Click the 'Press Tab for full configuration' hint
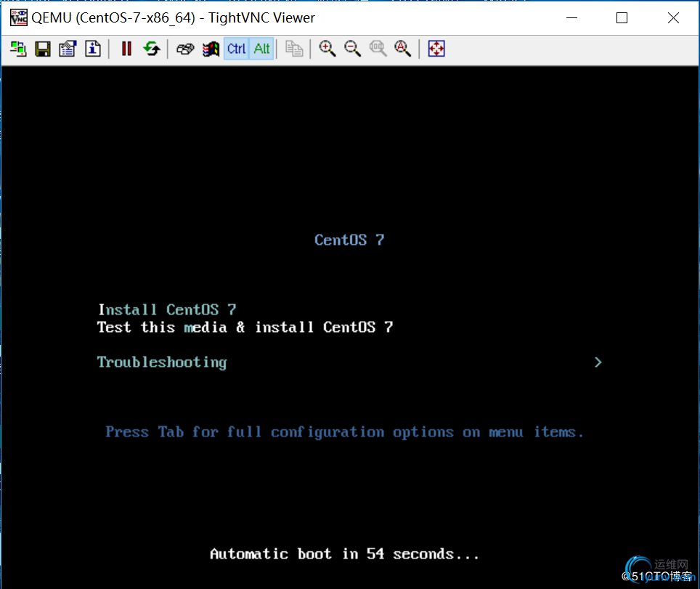 (x=344, y=432)
